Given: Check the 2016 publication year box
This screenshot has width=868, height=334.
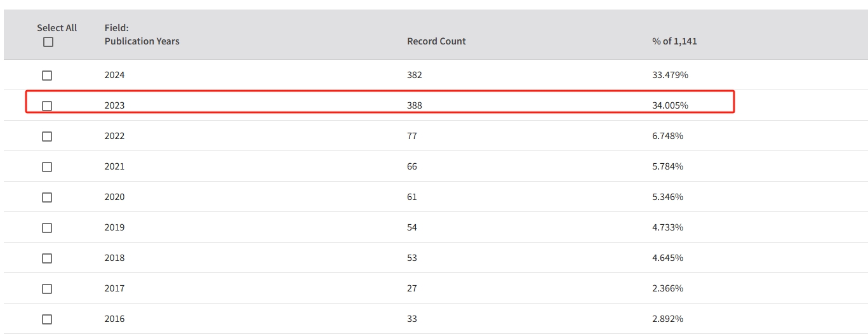Looking at the screenshot, I should 47,319.
